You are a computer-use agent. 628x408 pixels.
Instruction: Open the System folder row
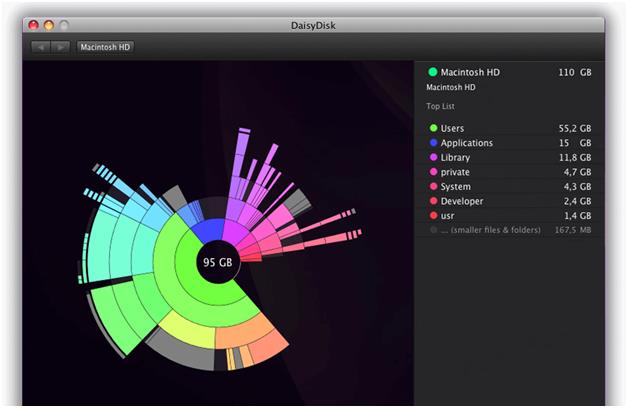[x=510, y=186]
